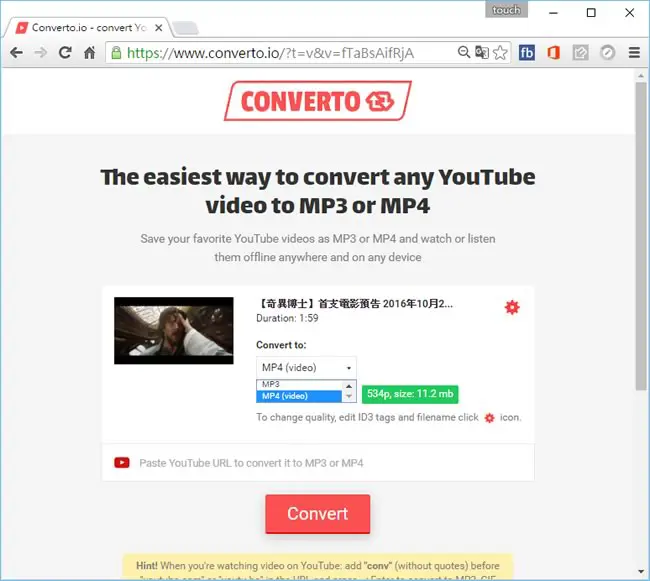Choose MP3 from the format list
Viewport: 650px width, 581px height.
pos(299,385)
